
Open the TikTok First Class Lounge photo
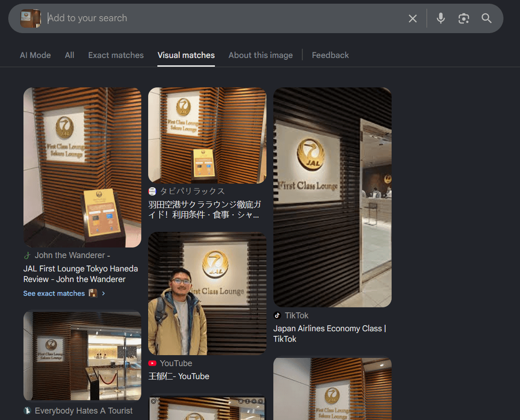click(x=332, y=197)
